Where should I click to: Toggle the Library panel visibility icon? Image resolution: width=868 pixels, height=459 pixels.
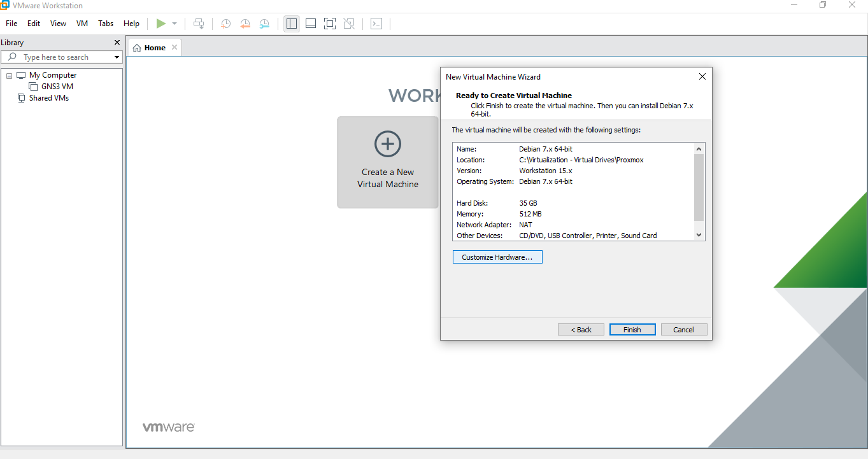point(291,23)
